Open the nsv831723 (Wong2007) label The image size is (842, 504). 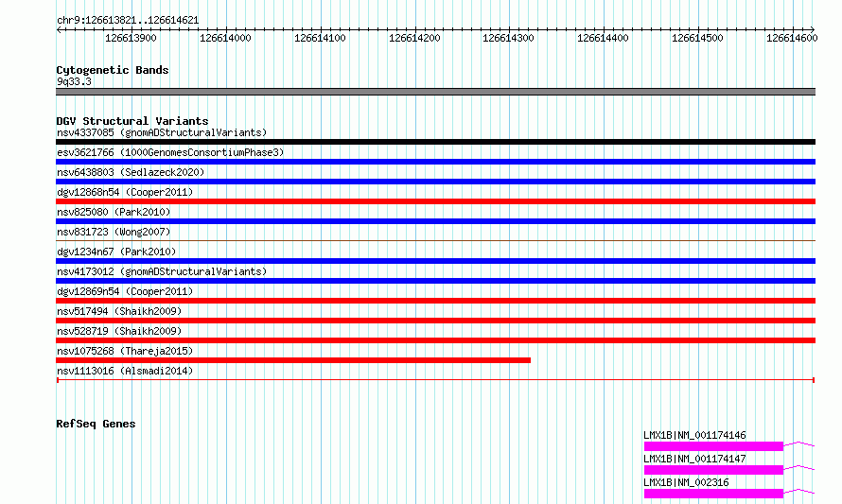114,232
